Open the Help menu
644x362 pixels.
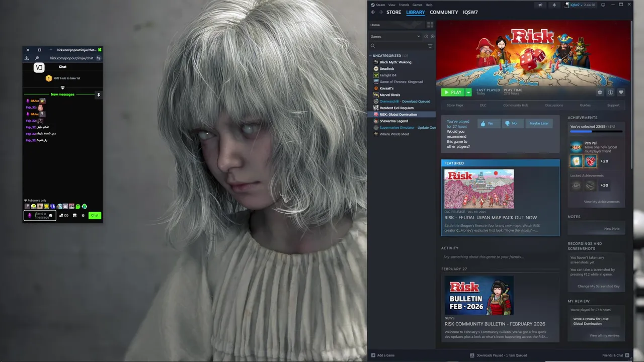click(429, 5)
